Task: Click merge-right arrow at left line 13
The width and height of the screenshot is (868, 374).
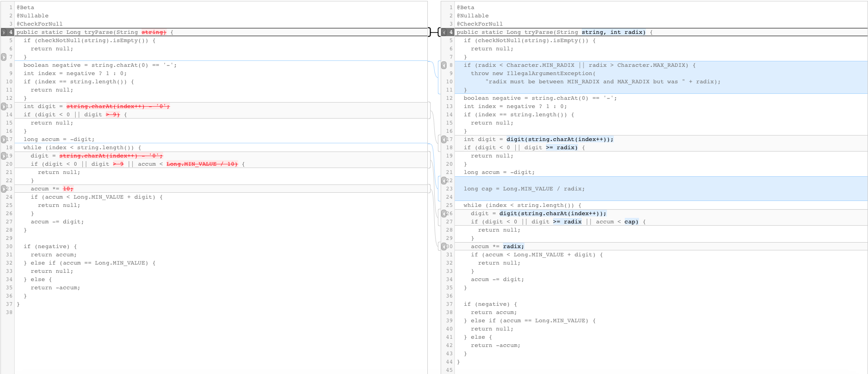Action: [4, 107]
